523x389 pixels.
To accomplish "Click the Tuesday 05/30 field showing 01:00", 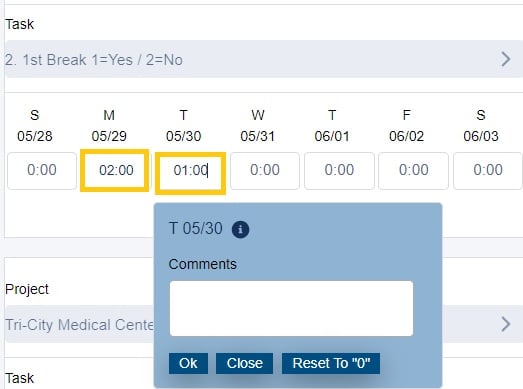I will [x=190, y=173].
